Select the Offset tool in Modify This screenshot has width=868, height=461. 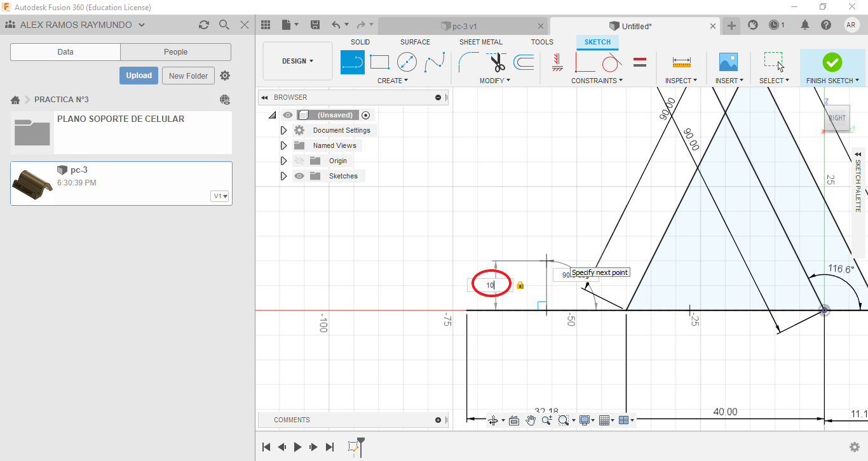[x=524, y=62]
